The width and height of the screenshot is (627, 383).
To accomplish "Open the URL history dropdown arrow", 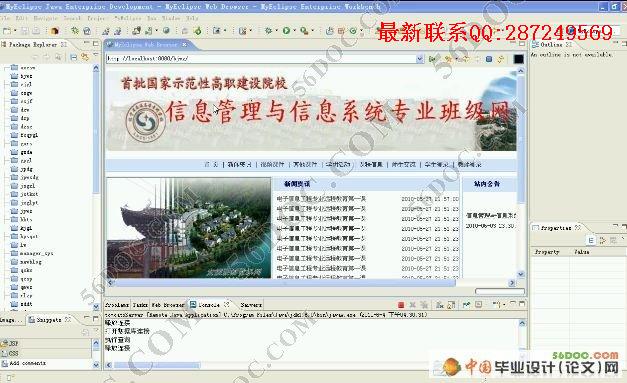I will 419,59.
